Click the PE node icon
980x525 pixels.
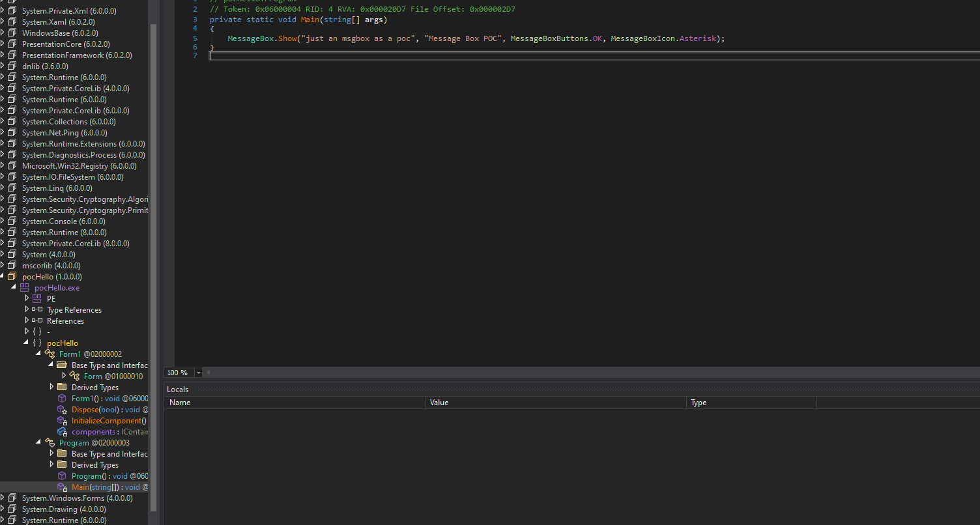click(37, 299)
